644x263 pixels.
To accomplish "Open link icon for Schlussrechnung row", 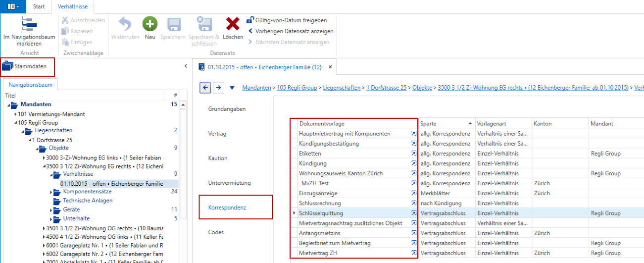I will coord(413,203).
